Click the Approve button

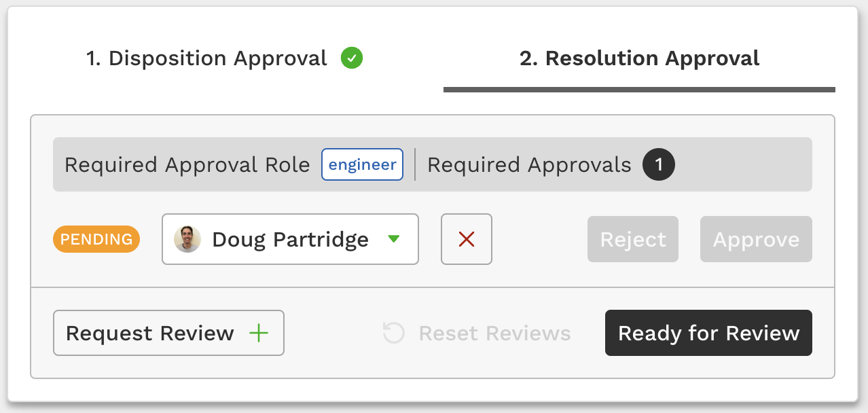[756, 239]
